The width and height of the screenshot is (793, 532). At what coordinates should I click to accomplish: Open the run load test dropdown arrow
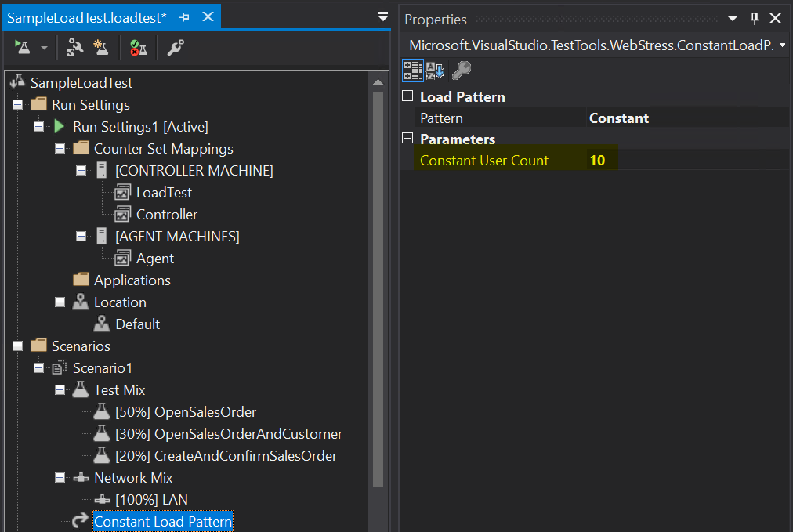pos(44,48)
